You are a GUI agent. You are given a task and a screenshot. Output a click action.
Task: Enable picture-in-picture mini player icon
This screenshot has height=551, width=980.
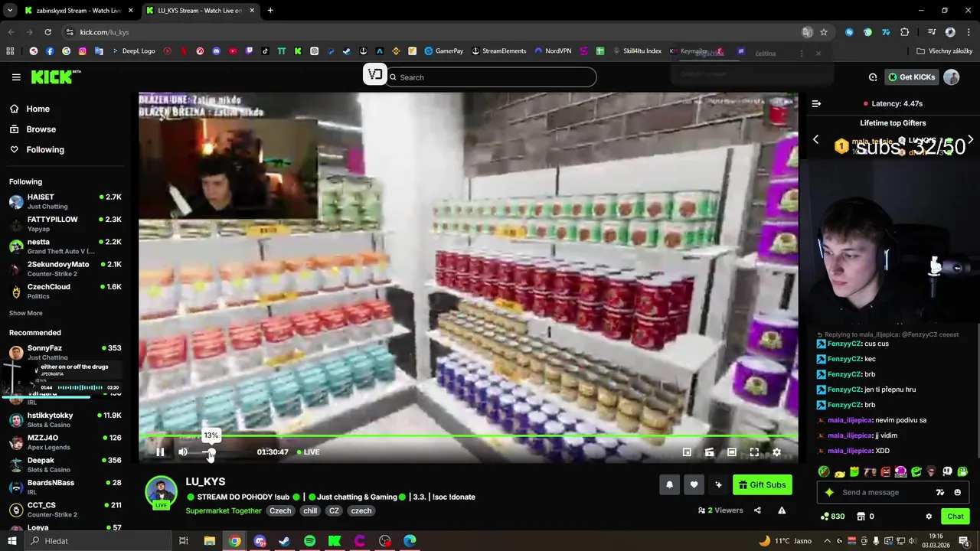pyautogui.click(x=687, y=452)
